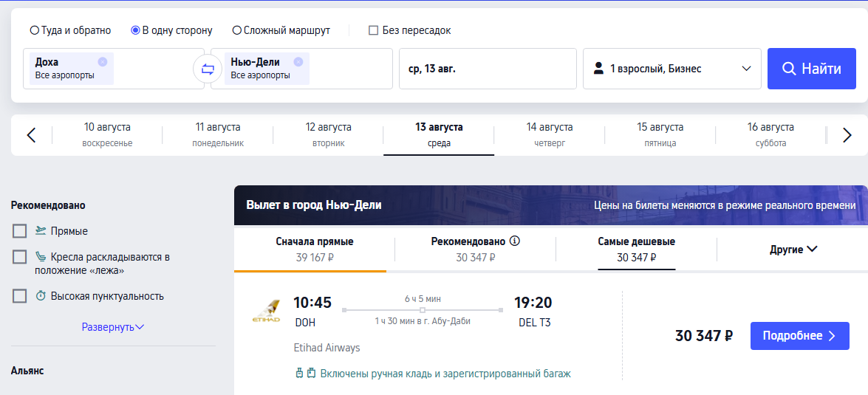Select 14 августа date tab

click(549, 134)
